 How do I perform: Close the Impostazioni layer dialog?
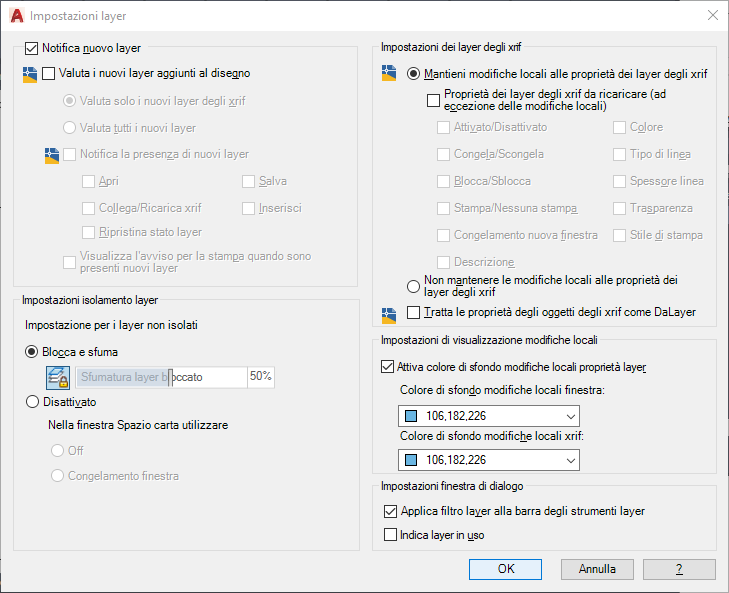click(x=712, y=15)
